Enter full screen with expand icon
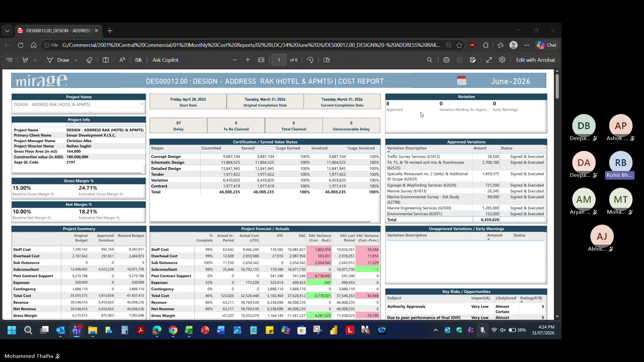Viewport: 644px width, 362px height. pyautogui.click(x=489, y=60)
